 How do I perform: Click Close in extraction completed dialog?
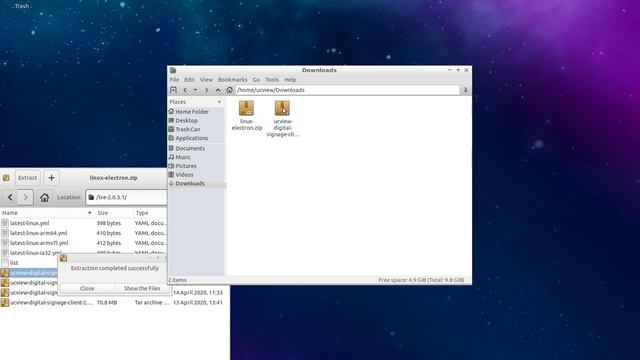tap(87, 288)
